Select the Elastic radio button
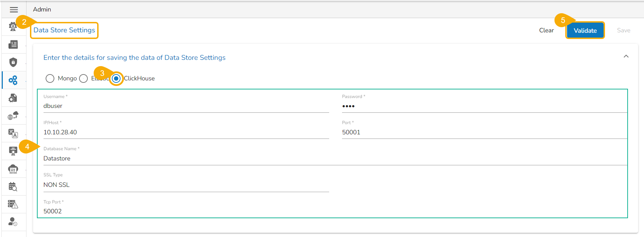 pos(84,79)
